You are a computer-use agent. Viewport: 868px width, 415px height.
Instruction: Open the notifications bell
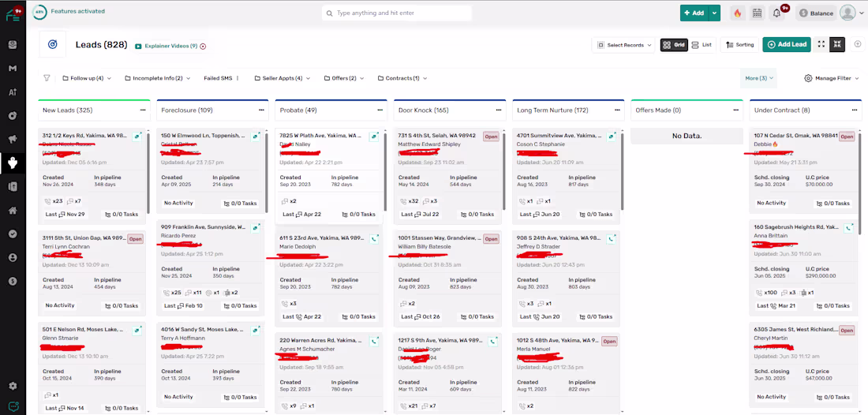pyautogui.click(x=776, y=13)
